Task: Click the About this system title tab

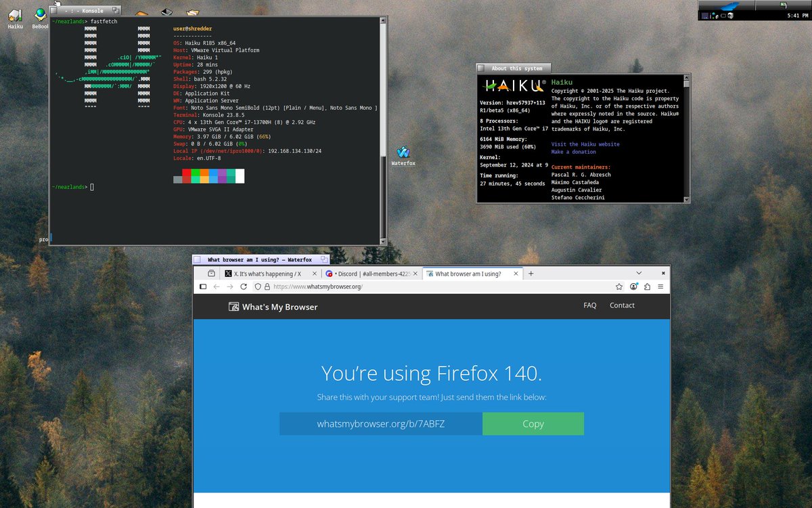Action: coord(514,68)
